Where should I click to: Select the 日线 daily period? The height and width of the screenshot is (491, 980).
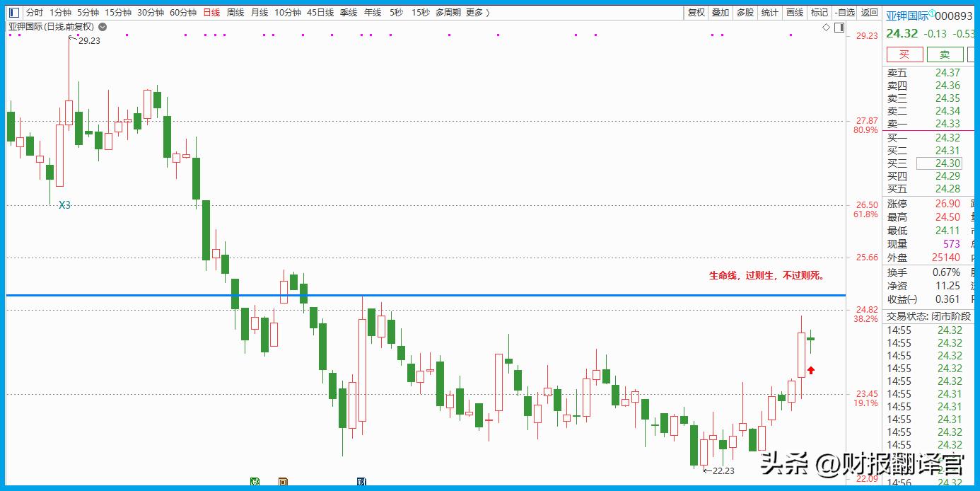(211, 13)
